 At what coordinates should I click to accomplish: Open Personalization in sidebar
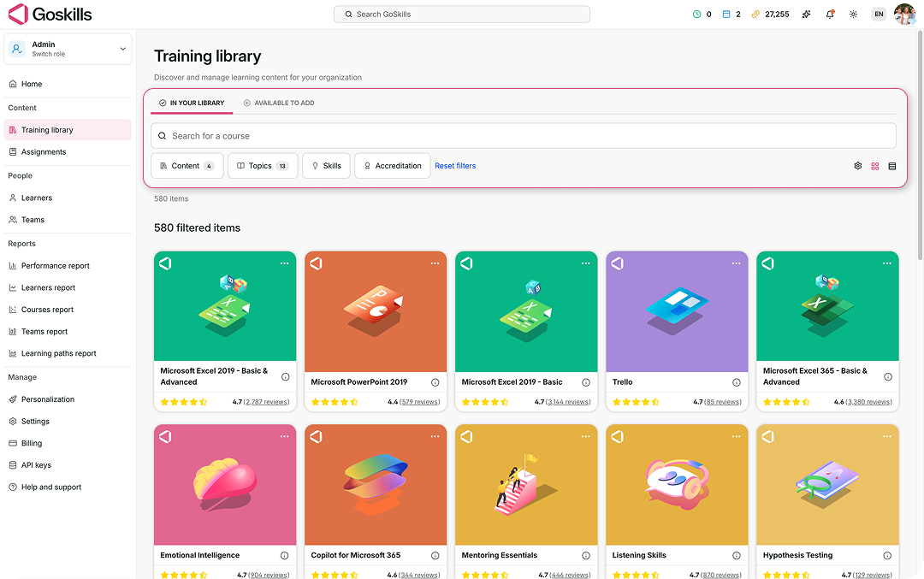click(x=68, y=399)
